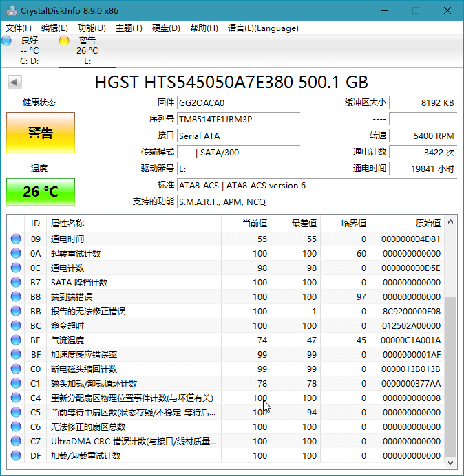
Task: Click the attribute list scroll up arrow
Action: 451,222
